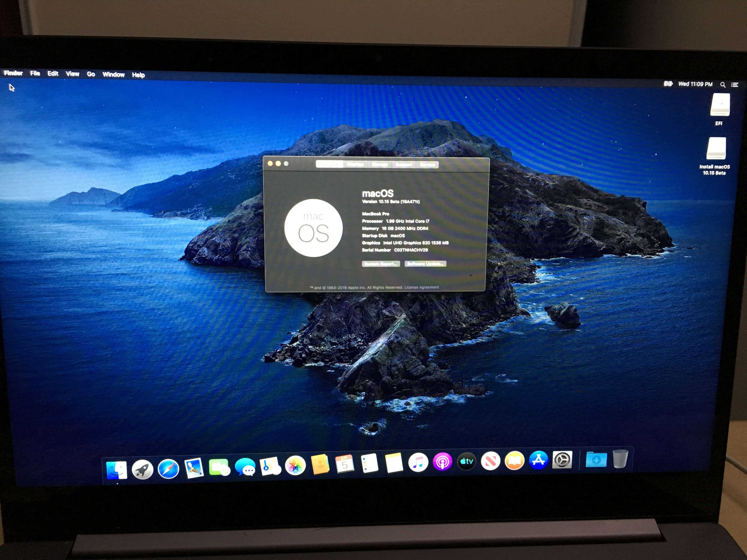Open Messages from the Dock

(245, 467)
